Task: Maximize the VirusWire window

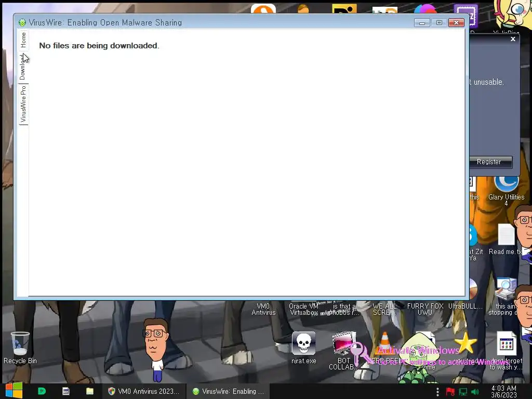Action: 439,23
